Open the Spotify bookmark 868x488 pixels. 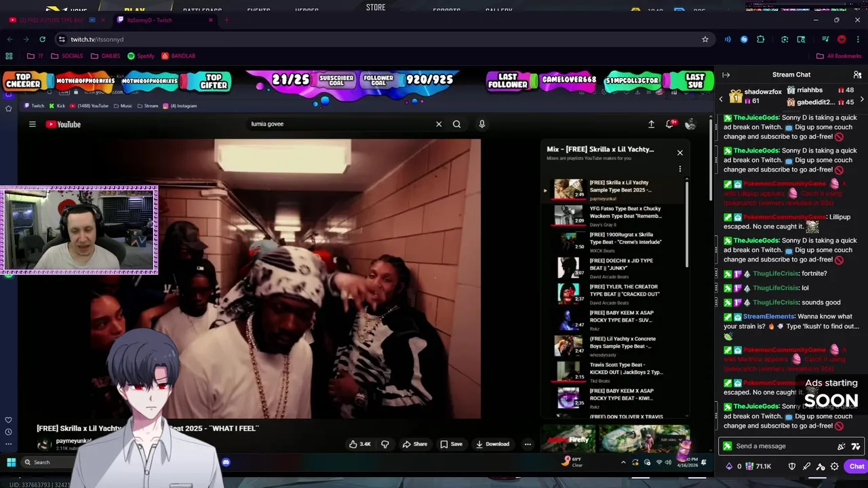pyautogui.click(x=141, y=56)
